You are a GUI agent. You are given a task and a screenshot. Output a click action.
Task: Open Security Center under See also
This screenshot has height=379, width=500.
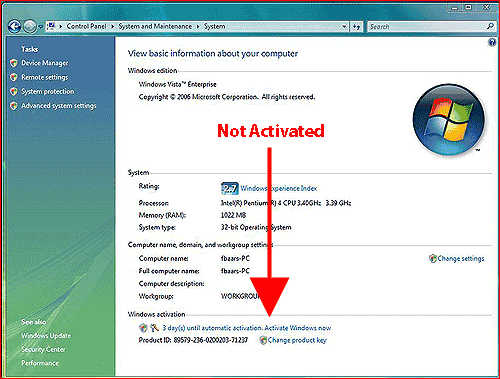pos(43,350)
